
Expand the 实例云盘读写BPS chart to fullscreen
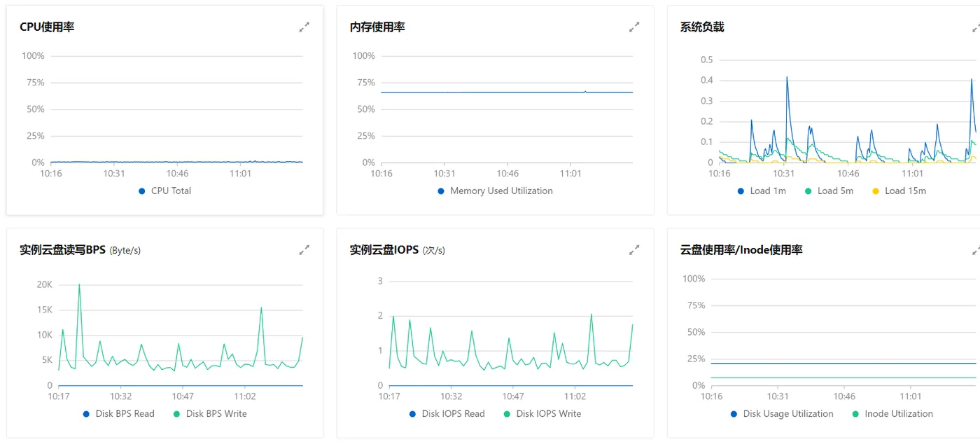click(304, 250)
